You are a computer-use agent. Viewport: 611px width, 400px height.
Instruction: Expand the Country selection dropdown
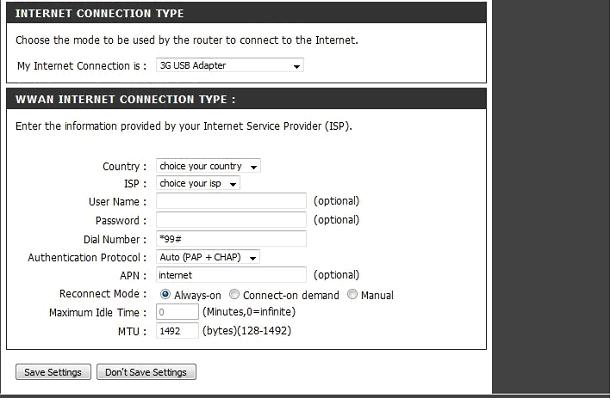tap(208, 166)
